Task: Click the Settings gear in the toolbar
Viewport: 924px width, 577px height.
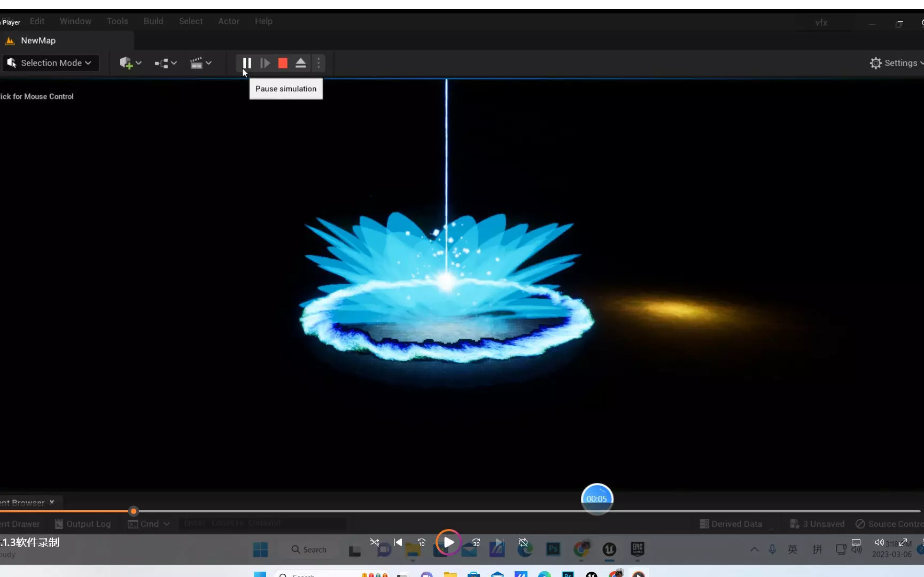Action: 875,63
